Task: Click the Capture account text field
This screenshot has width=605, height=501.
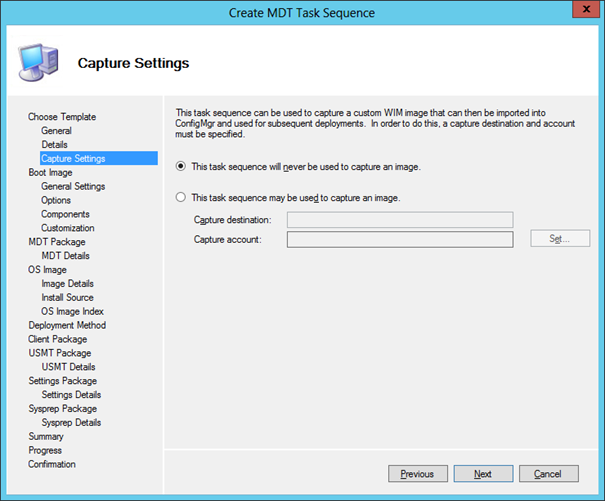Action: pyautogui.click(x=399, y=239)
